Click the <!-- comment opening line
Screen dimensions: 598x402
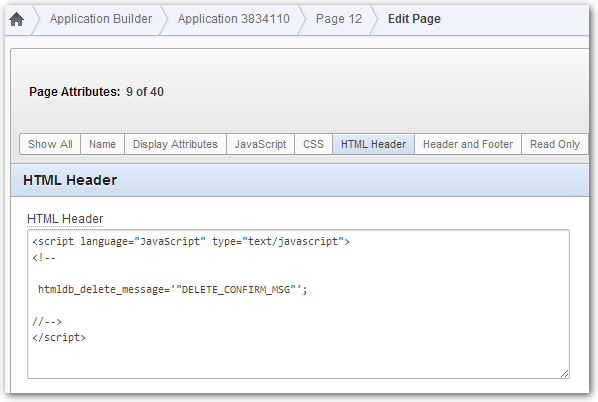click(44, 258)
